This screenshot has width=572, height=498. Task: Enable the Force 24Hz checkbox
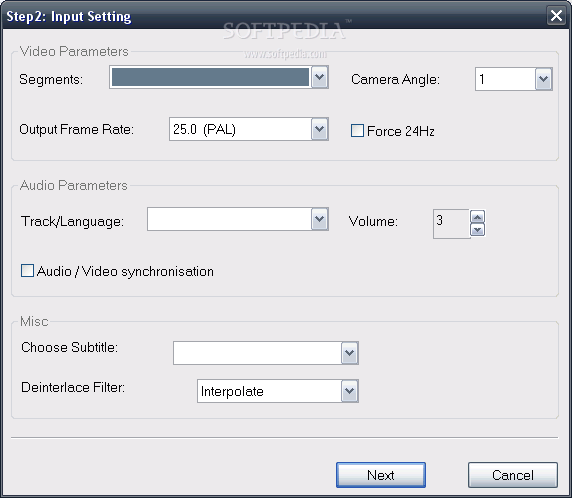(x=357, y=131)
